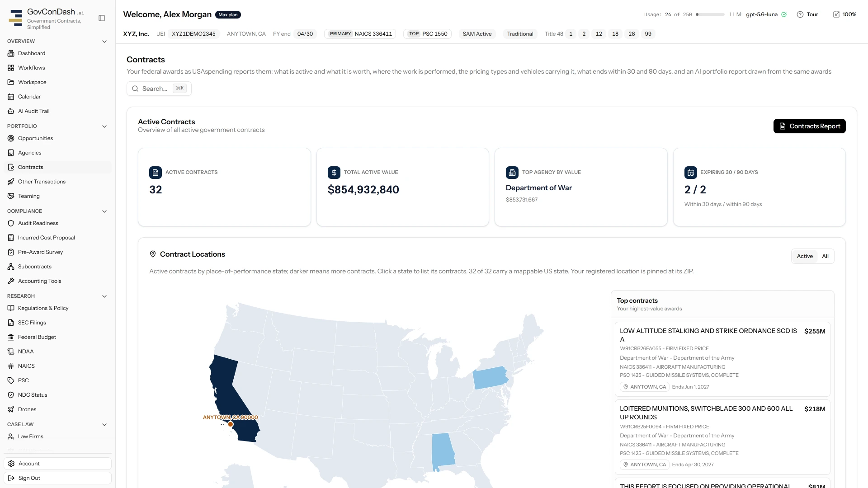The height and width of the screenshot is (488, 868).
Task: Switch Contract Locations to All
Action: 825,256
